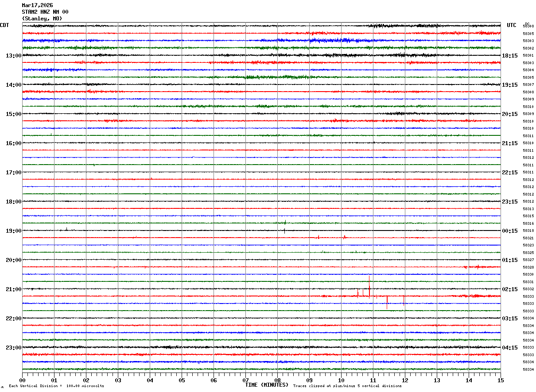Select the 21:00 CDT time label

click(13, 289)
